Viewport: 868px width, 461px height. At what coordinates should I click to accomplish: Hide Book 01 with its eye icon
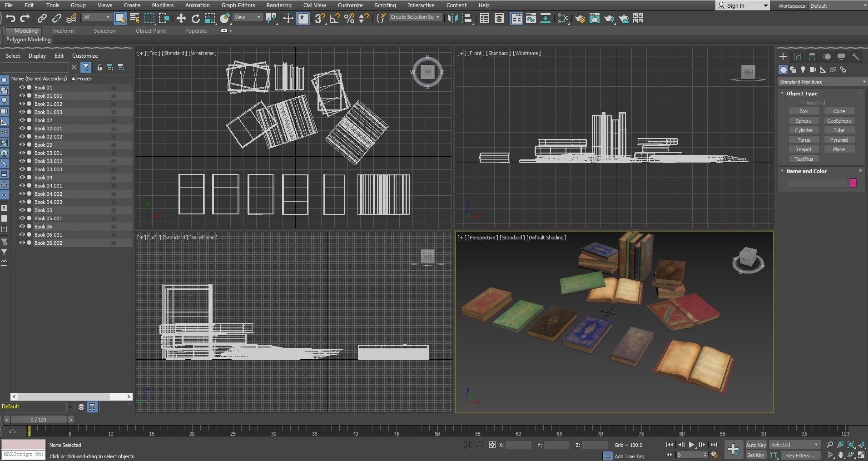(22, 87)
